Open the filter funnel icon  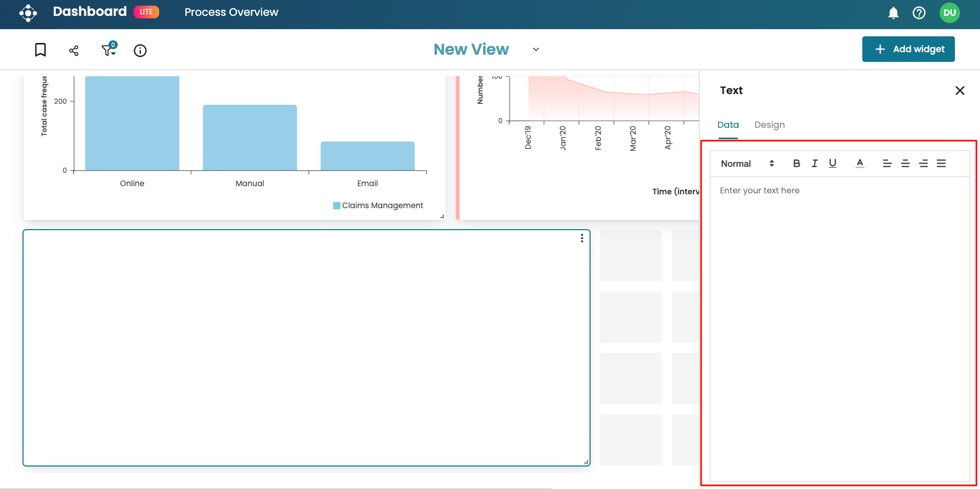pos(108,50)
